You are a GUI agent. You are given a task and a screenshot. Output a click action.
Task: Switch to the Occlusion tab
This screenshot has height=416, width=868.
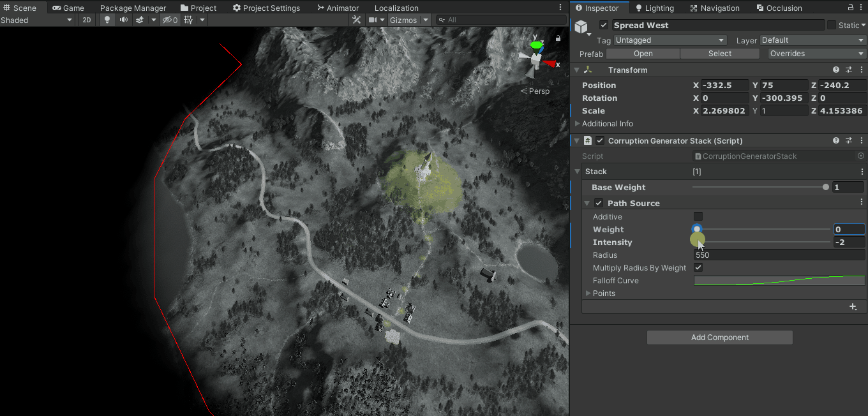[x=779, y=8]
